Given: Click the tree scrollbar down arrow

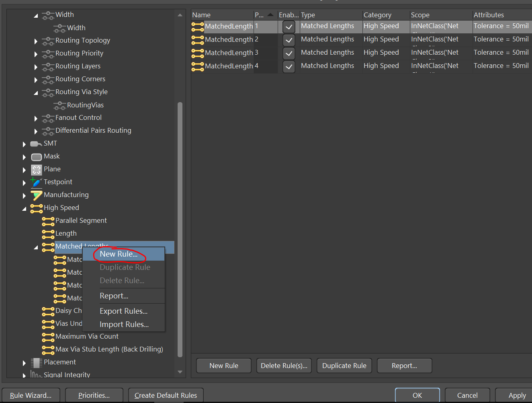Looking at the screenshot, I should click(x=180, y=372).
